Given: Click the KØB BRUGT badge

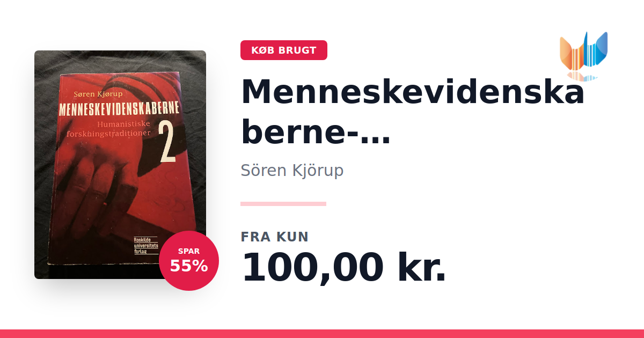Looking at the screenshot, I should [x=284, y=50].
